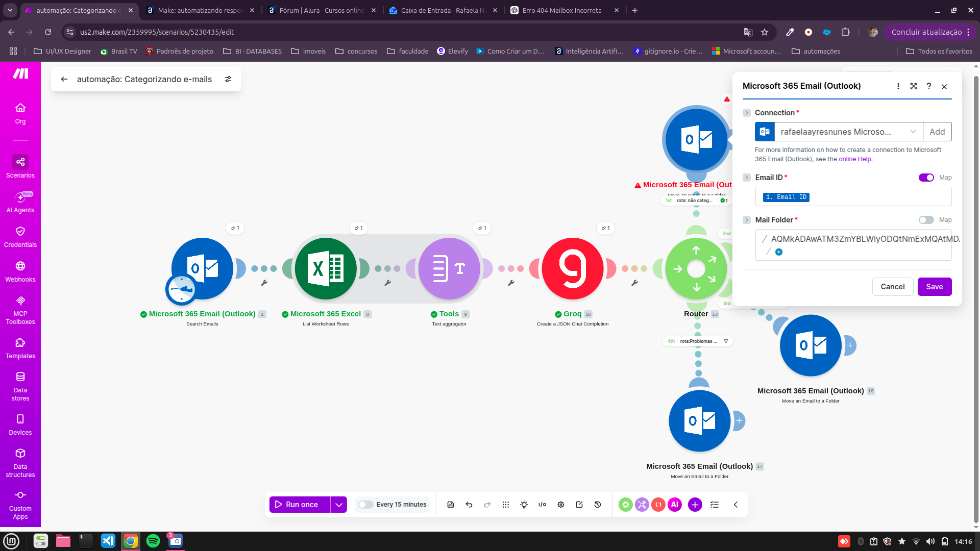This screenshot has width=980, height=551.
Task: Open Spotify from the taskbar
Action: tap(153, 541)
